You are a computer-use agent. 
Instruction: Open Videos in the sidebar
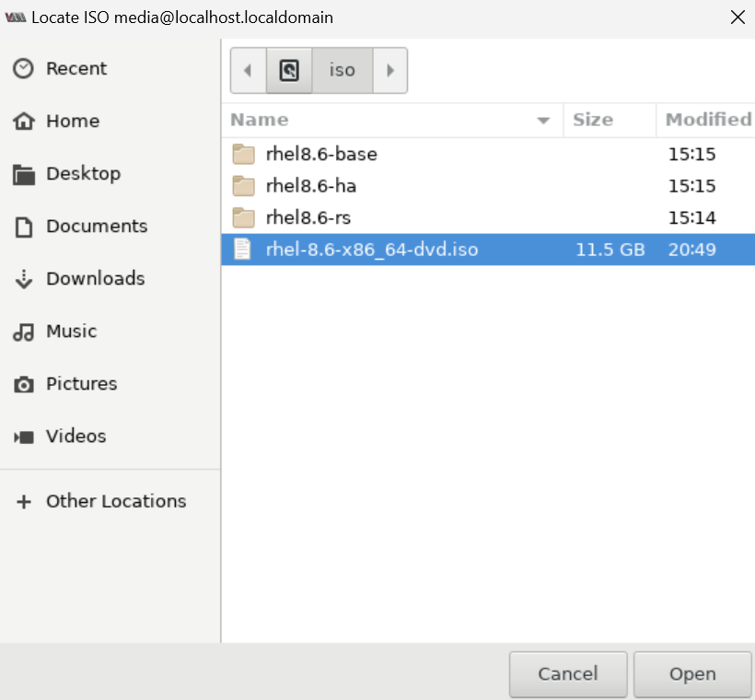[x=110, y=436]
